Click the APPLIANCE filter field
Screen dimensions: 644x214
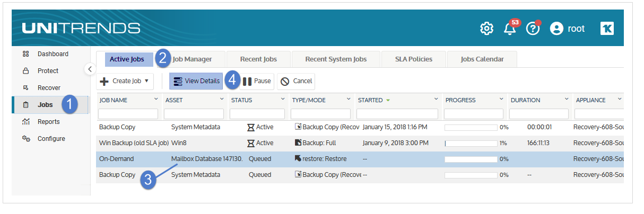pos(599,114)
